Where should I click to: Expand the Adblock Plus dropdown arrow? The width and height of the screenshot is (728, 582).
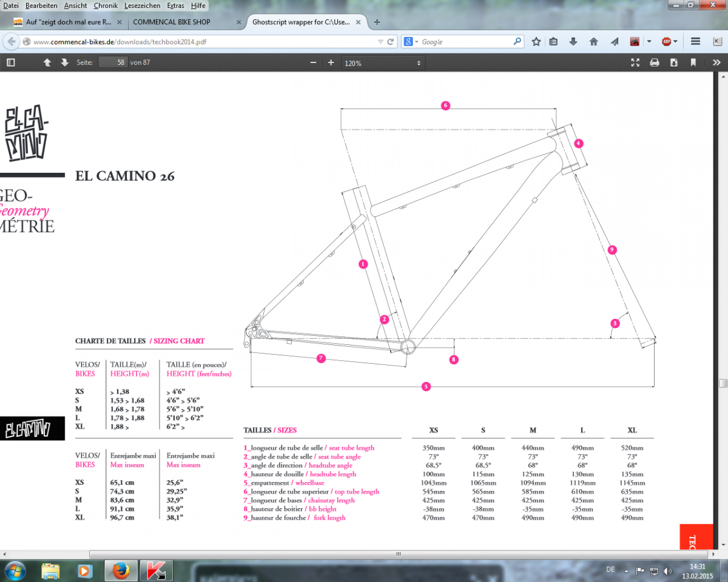click(x=676, y=42)
